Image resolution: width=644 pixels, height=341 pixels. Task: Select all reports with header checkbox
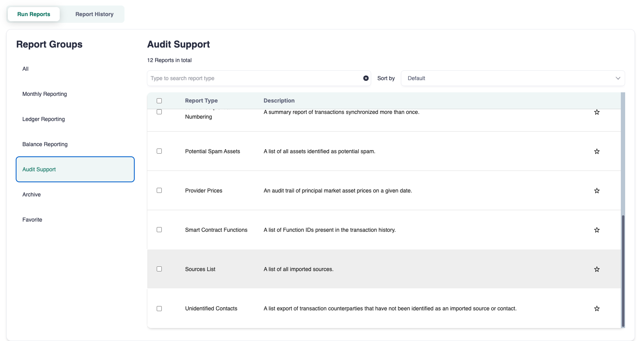click(159, 101)
